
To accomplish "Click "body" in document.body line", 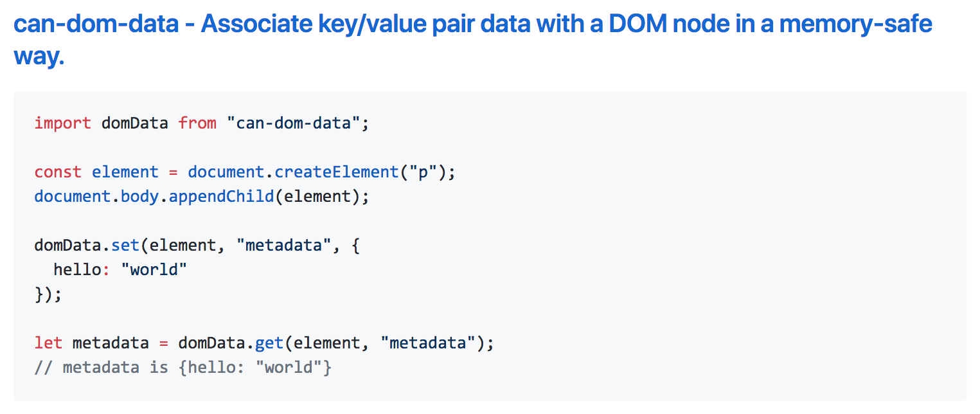I will point(139,196).
